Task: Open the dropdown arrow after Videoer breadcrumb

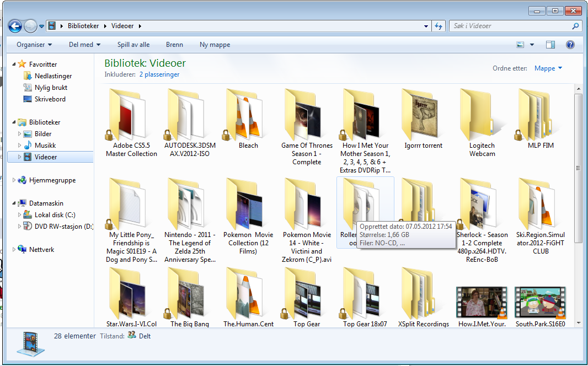Action: pos(140,26)
